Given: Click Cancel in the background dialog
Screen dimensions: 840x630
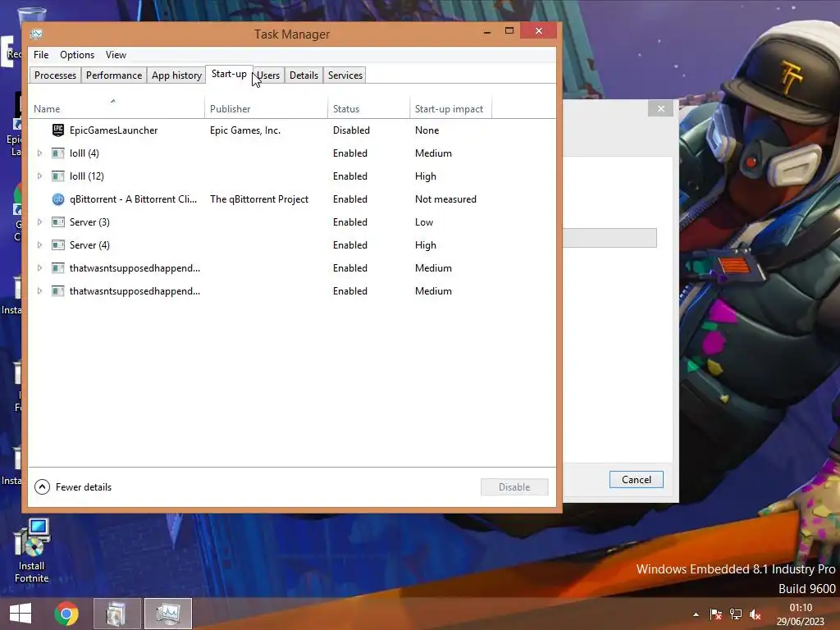Looking at the screenshot, I should 637,479.
